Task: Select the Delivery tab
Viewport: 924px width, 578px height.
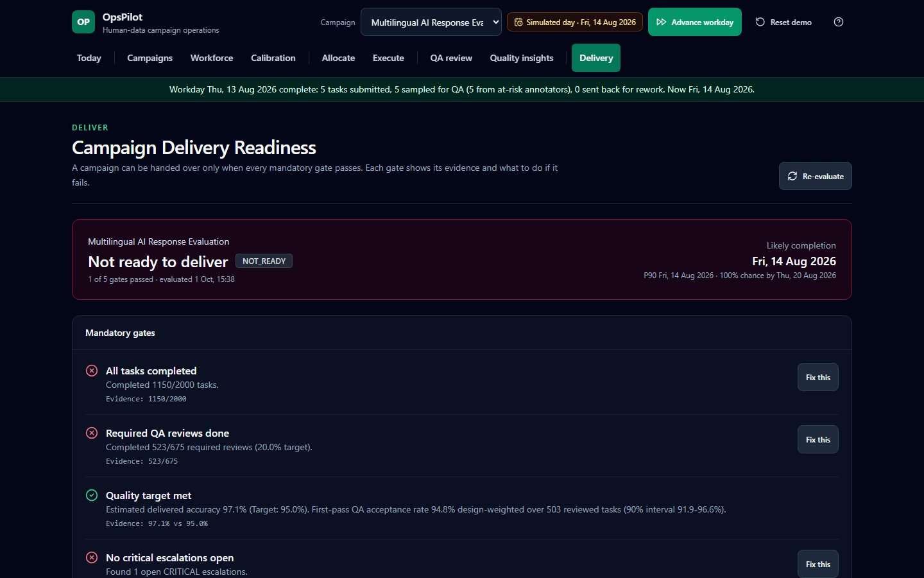Action: (596, 58)
